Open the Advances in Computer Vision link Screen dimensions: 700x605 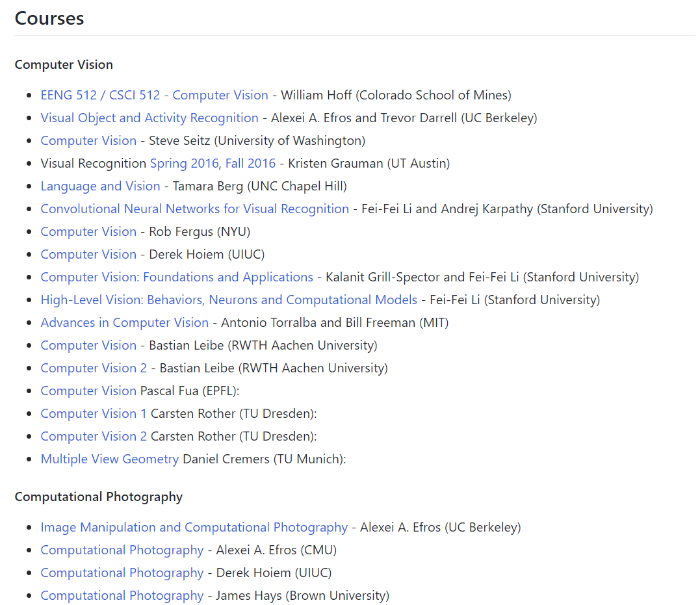point(125,323)
